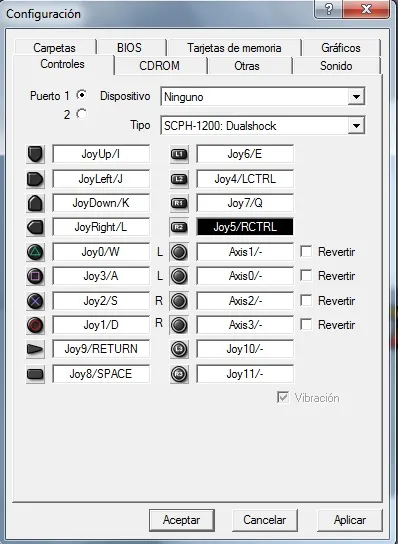Click the Triangle button icon
This screenshot has width=398, height=544.
35,252
